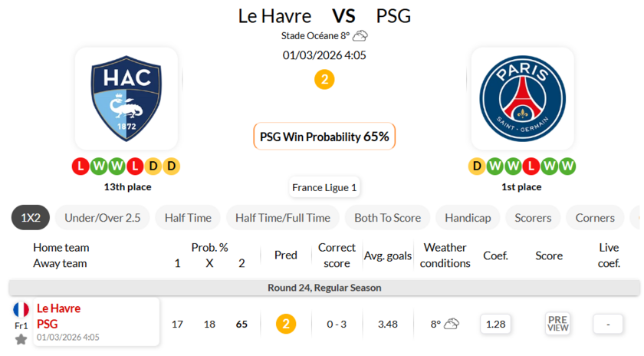
Task: Open the PRE VIEW match icon
Action: click(557, 324)
